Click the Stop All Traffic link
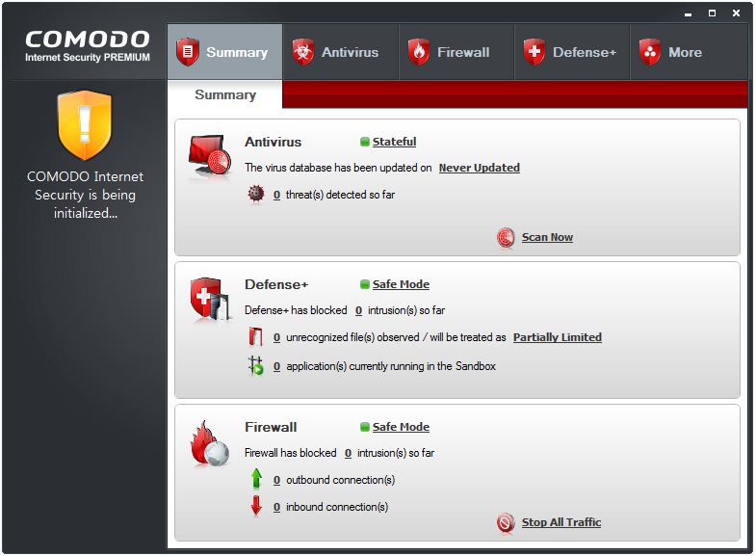The height and width of the screenshot is (556, 756). click(x=561, y=522)
